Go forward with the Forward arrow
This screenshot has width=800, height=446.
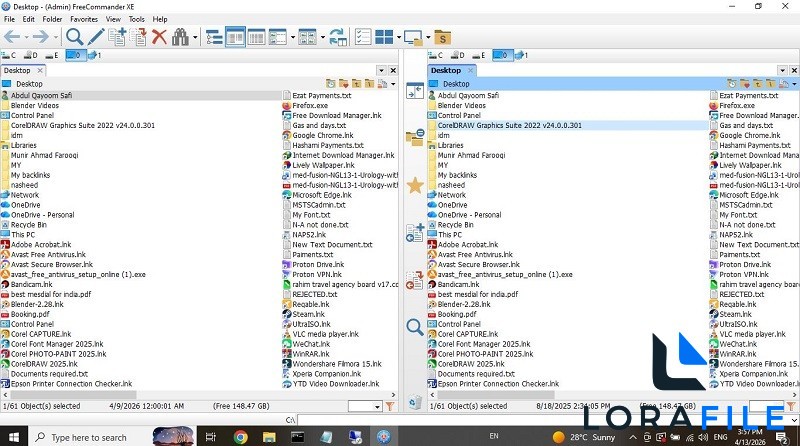click(41, 37)
